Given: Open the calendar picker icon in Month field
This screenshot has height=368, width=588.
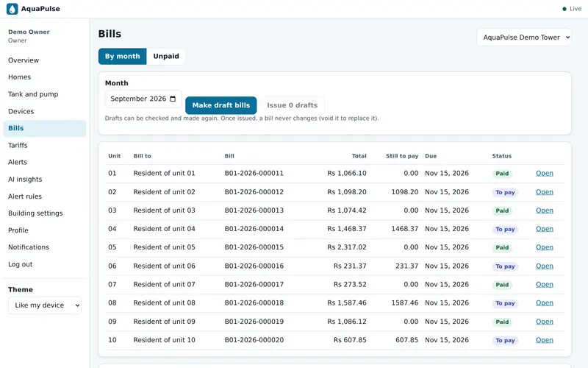Looking at the screenshot, I should point(173,99).
